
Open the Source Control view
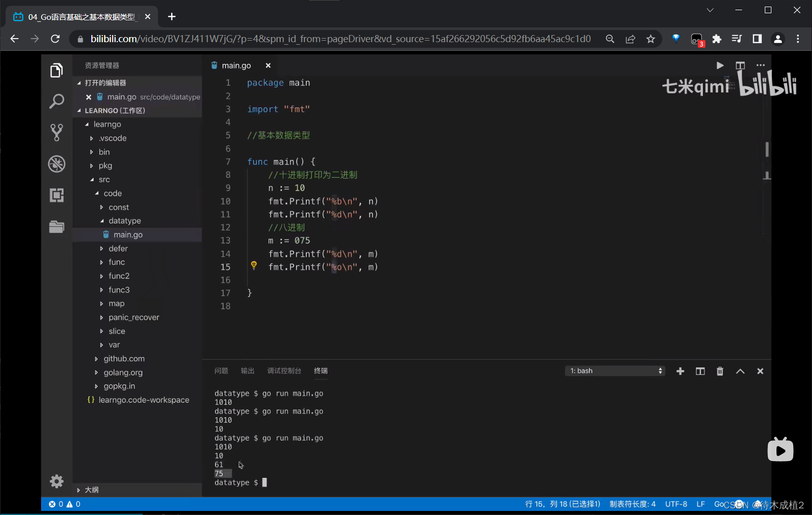pyautogui.click(x=56, y=133)
